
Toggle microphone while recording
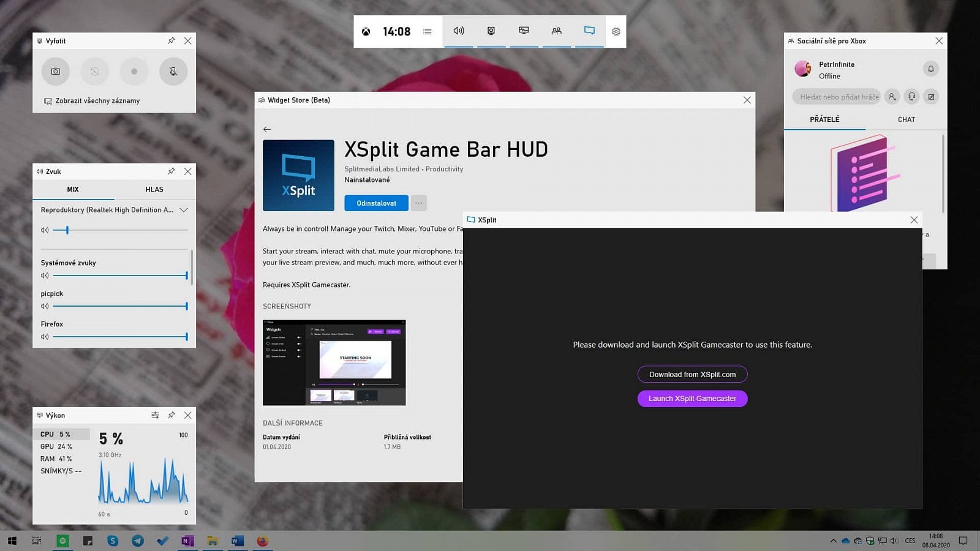[173, 71]
